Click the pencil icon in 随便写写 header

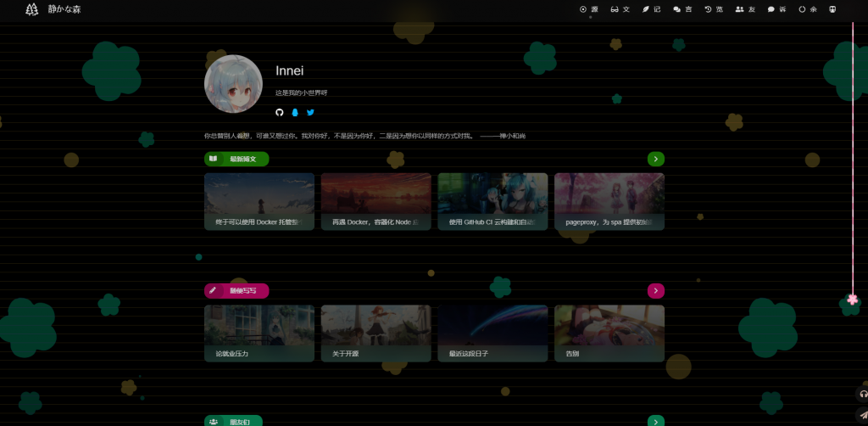click(x=213, y=290)
